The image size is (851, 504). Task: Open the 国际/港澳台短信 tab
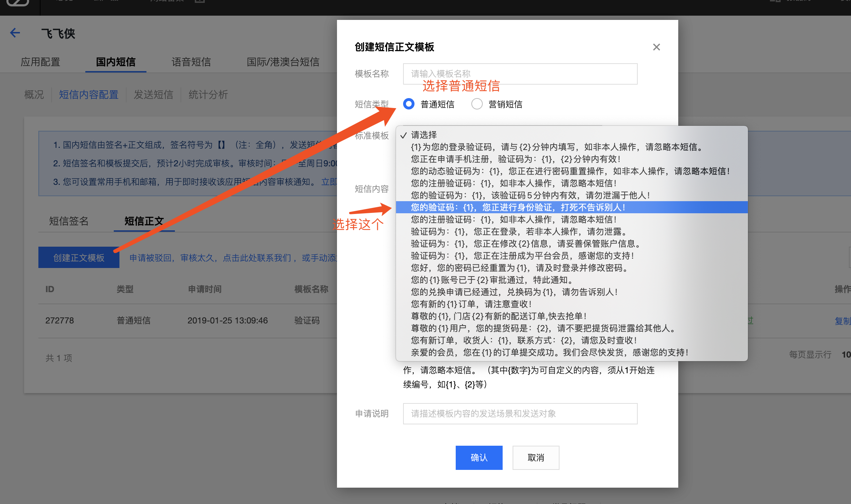pos(283,62)
